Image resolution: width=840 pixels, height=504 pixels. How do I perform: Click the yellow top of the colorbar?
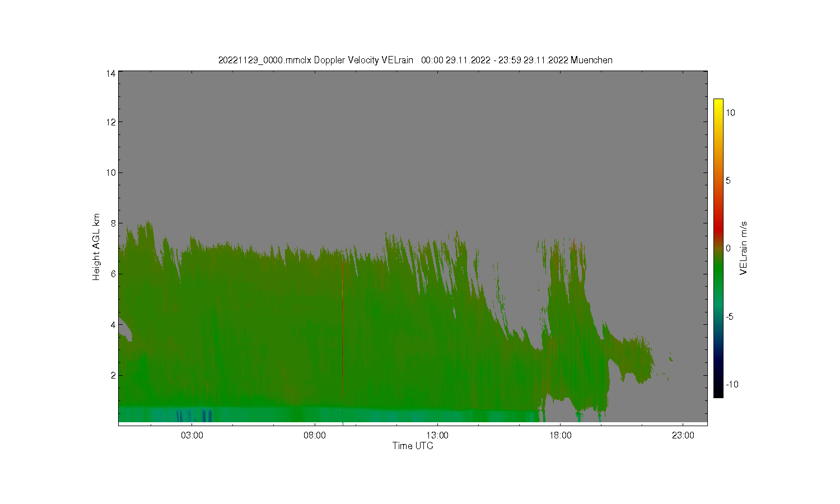click(x=718, y=104)
